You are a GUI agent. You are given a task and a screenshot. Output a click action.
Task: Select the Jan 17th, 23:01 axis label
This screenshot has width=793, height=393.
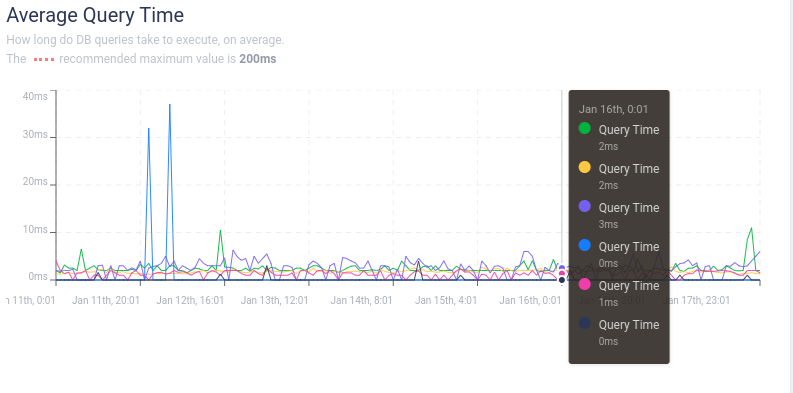click(697, 300)
